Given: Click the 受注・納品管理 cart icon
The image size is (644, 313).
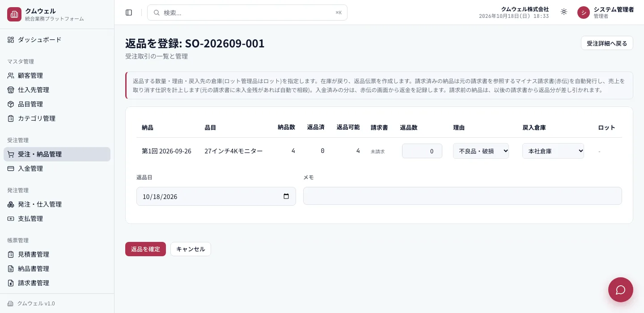Looking at the screenshot, I should click(11, 154).
